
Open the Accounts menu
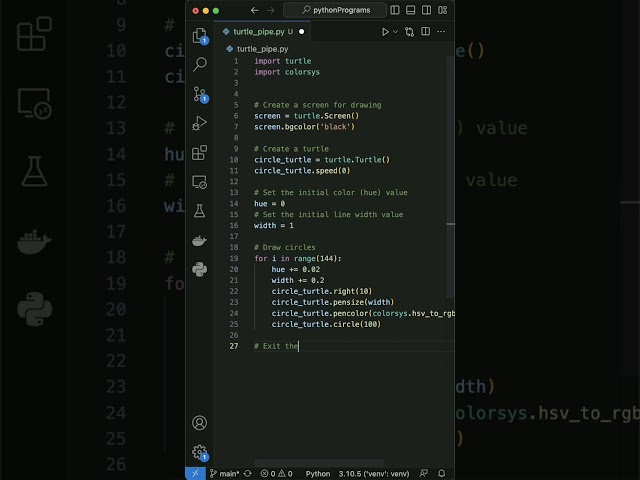click(200, 423)
